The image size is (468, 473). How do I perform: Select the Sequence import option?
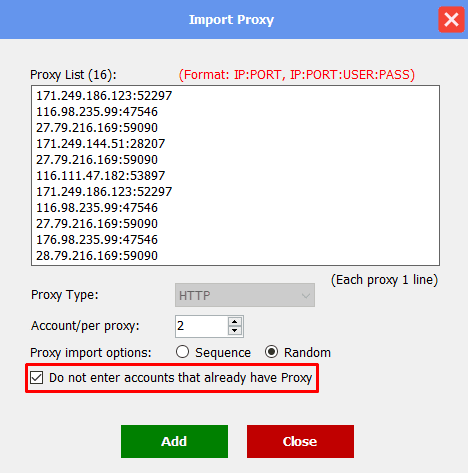point(183,352)
